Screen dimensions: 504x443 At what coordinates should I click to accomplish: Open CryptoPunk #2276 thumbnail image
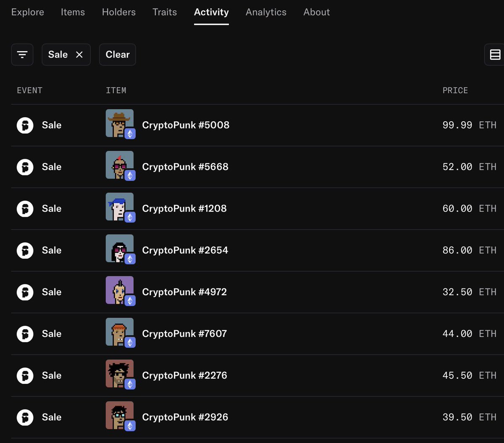pos(120,373)
